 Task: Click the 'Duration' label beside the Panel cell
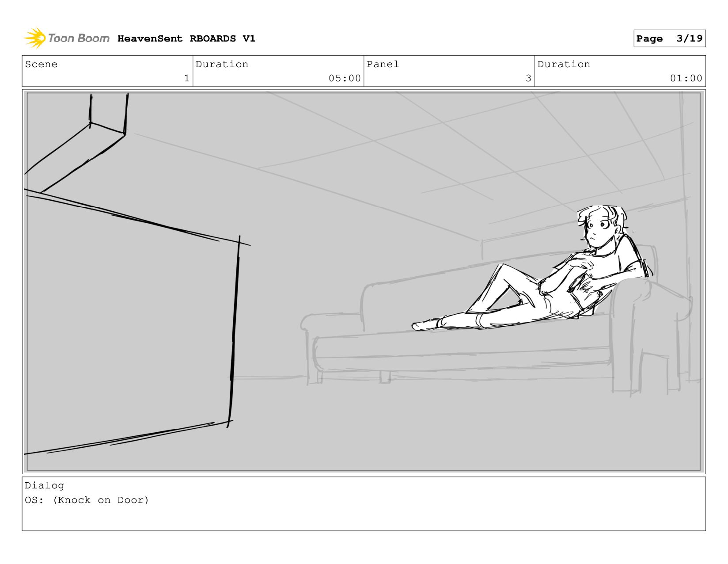(564, 64)
